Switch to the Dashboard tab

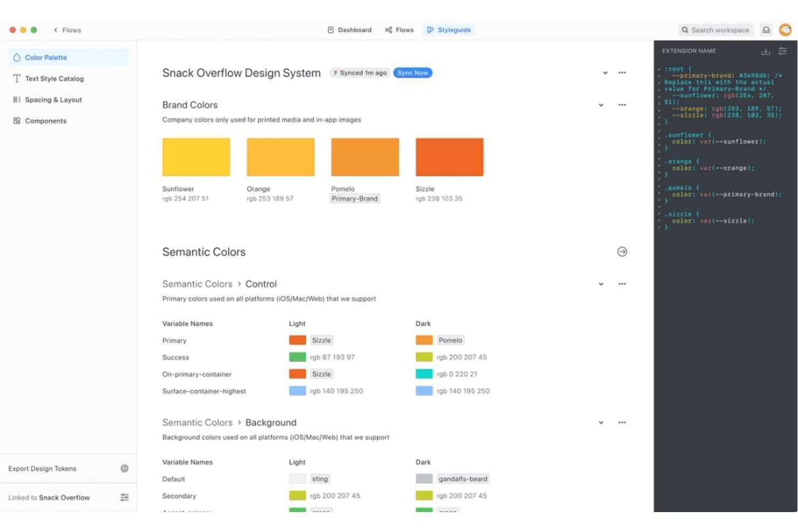click(x=349, y=30)
